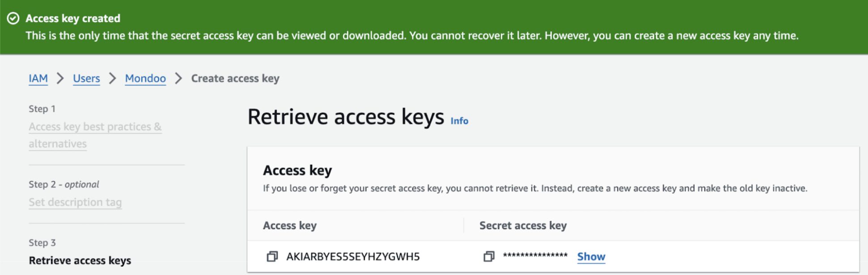Navigate to the Mondoo user breadcrumb
This screenshot has width=868, height=275.
pyautogui.click(x=145, y=79)
